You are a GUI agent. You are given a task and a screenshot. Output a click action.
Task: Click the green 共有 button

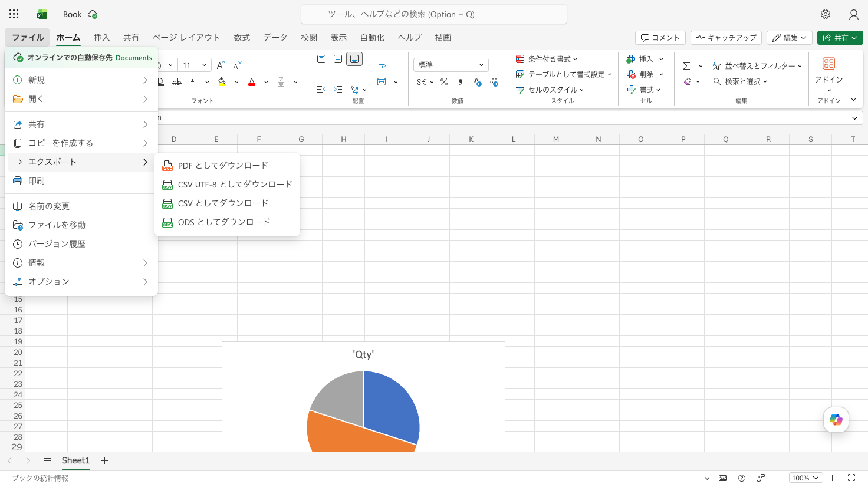(840, 38)
